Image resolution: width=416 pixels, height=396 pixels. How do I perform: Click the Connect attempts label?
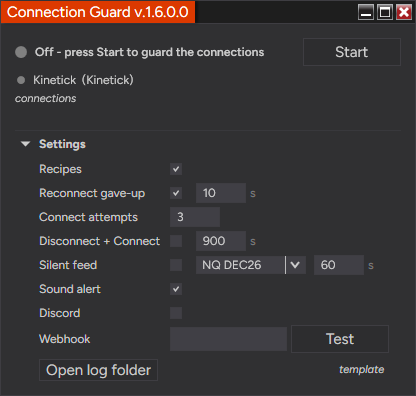[x=88, y=217]
